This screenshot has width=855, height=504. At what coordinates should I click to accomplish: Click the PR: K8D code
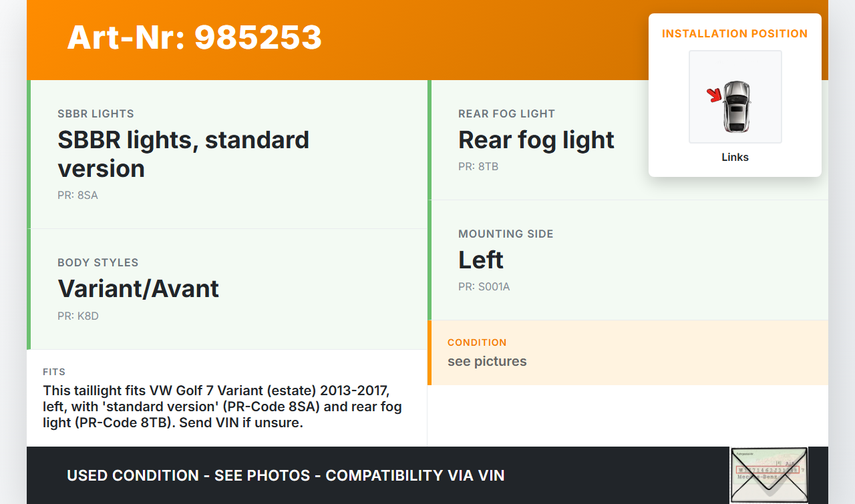(78, 316)
